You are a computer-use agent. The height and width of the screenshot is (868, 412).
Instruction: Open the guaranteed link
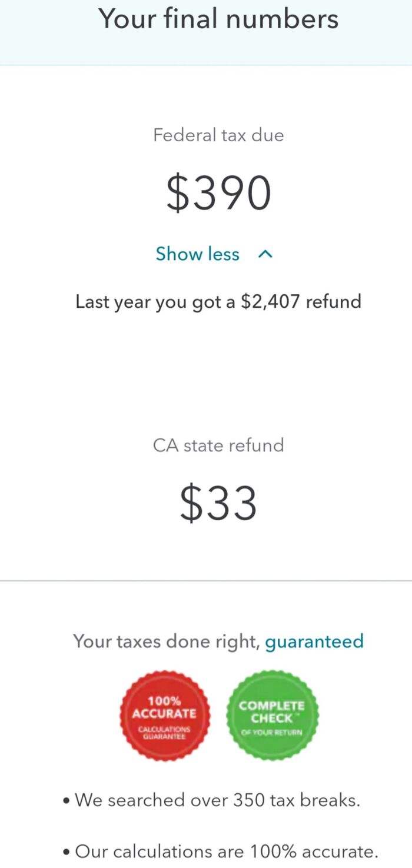click(314, 641)
